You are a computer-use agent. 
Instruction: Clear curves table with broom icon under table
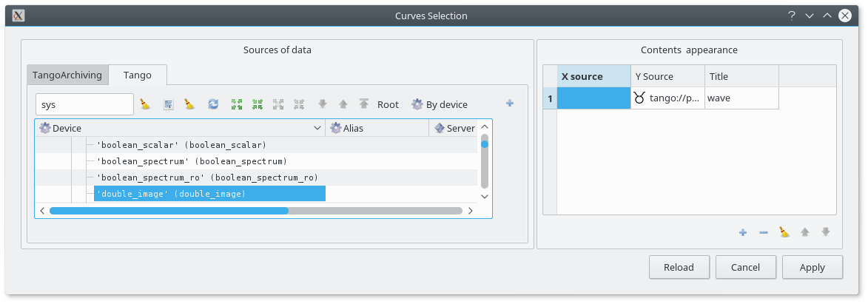coord(784,232)
